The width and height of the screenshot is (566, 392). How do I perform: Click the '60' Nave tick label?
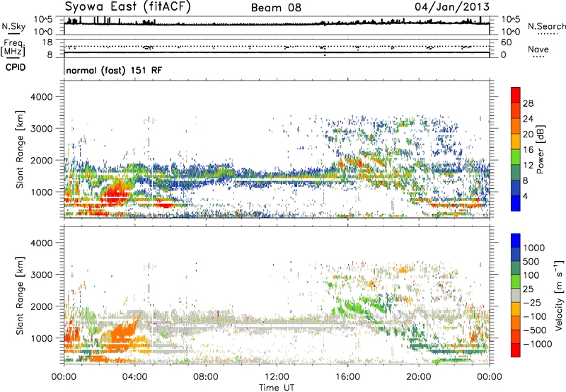(x=506, y=42)
